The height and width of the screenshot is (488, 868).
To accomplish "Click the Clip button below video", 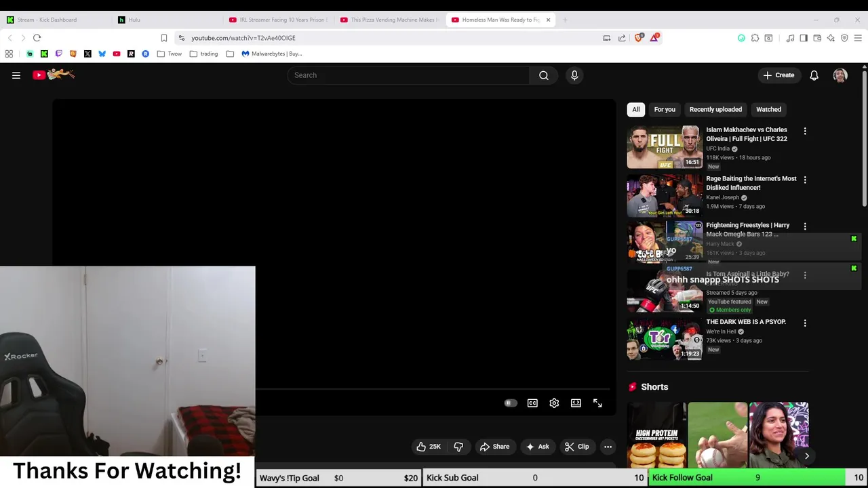I will pos(577,447).
